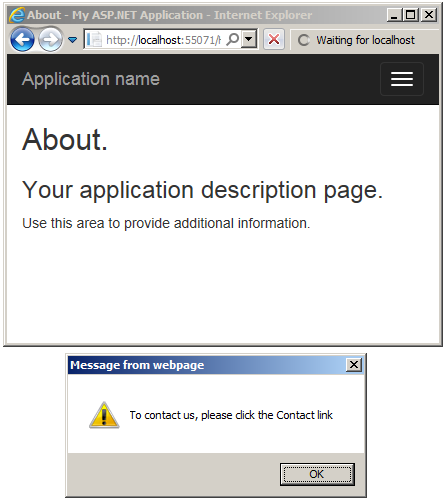The width and height of the screenshot is (445, 501).
Task: Click the browser Forward arrow button
Action: click(50, 40)
